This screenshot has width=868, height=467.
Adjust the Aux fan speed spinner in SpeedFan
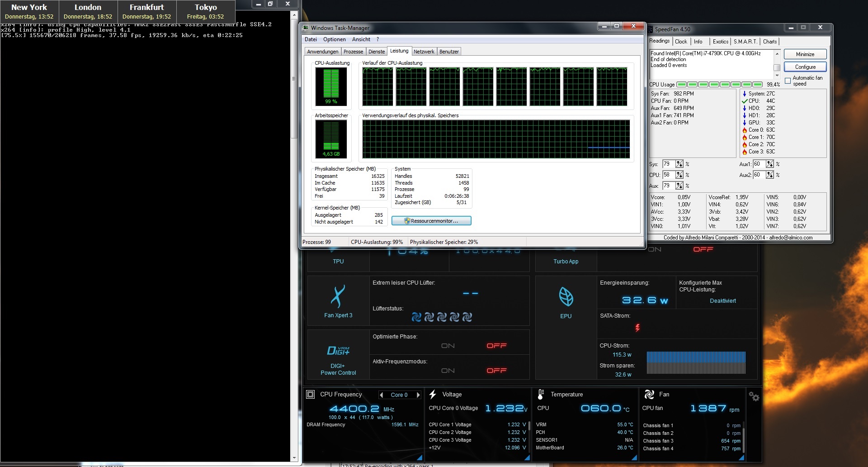click(x=679, y=186)
